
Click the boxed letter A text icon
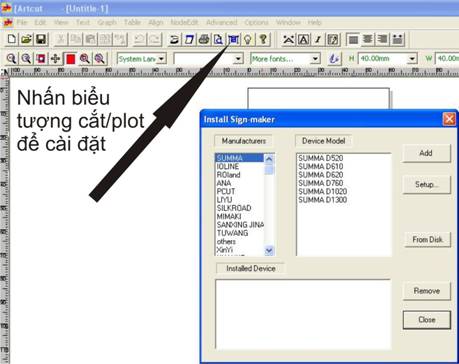click(303, 39)
